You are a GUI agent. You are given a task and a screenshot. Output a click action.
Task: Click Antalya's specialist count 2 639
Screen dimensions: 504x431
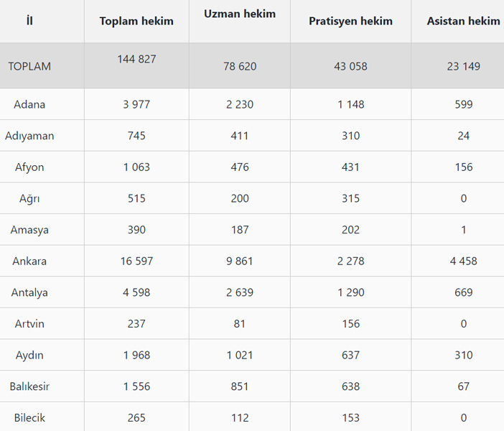tap(240, 292)
